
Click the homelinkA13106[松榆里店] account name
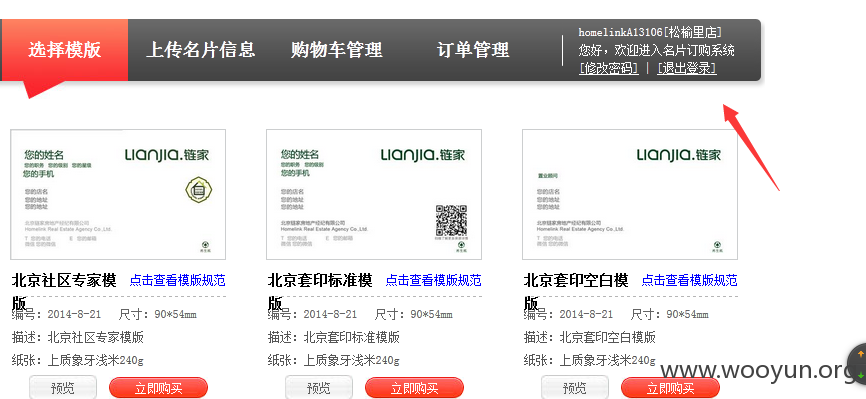click(650, 33)
